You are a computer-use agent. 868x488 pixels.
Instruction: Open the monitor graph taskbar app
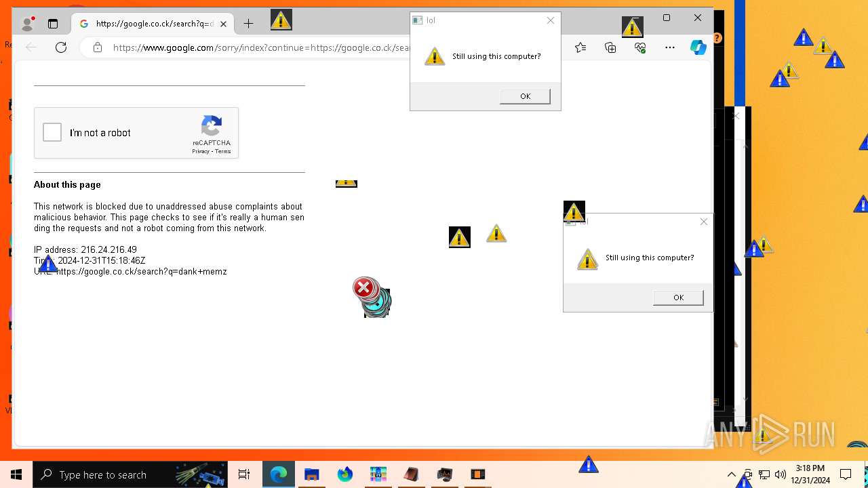point(445,474)
